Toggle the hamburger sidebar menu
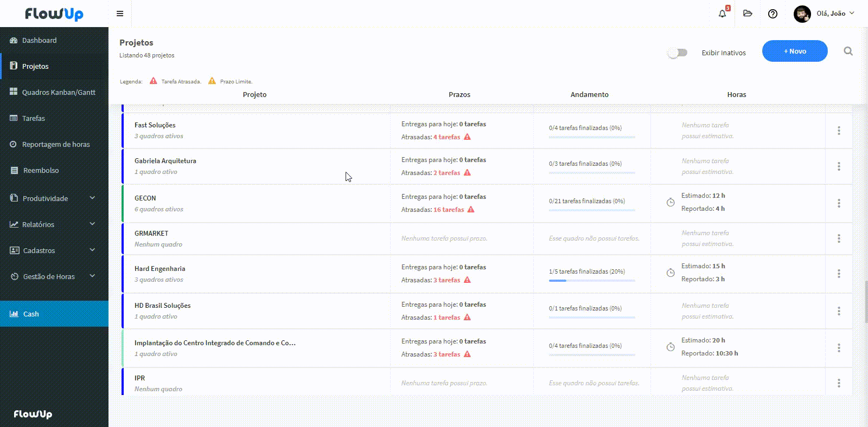868x427 pixels. click(x=120, y=14)
